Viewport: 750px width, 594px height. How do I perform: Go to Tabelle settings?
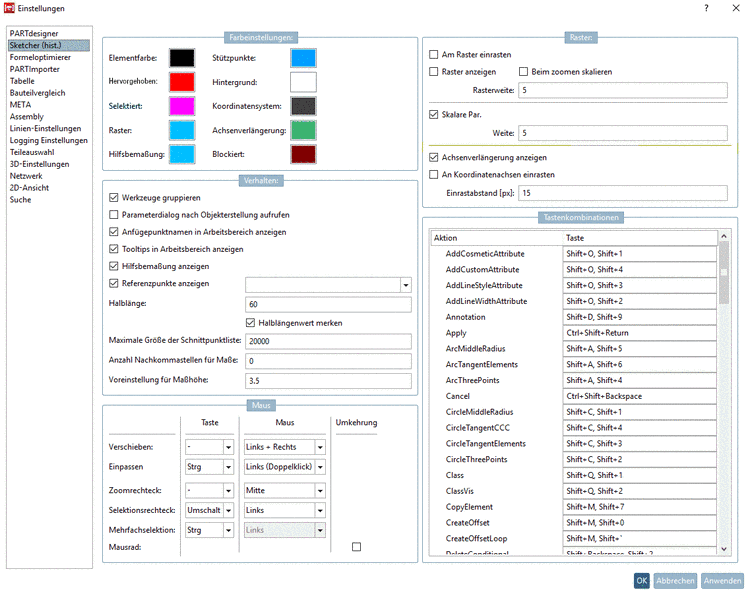tap(22, 81)
